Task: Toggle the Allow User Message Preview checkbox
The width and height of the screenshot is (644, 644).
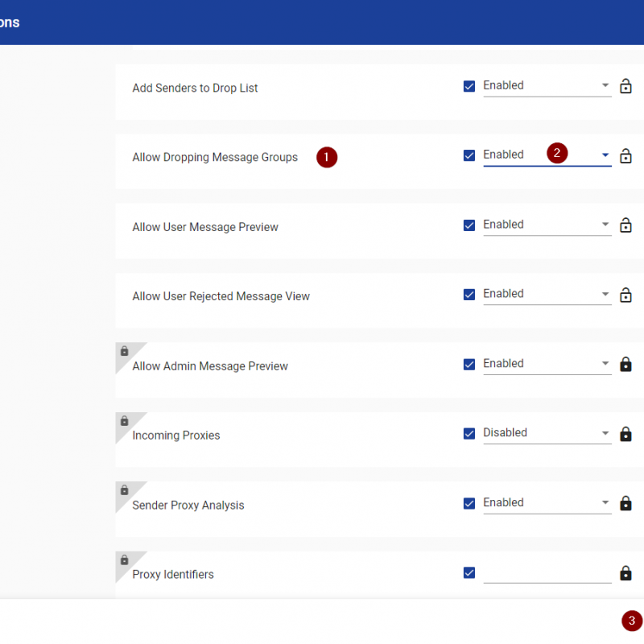Action: pos(469,225)
